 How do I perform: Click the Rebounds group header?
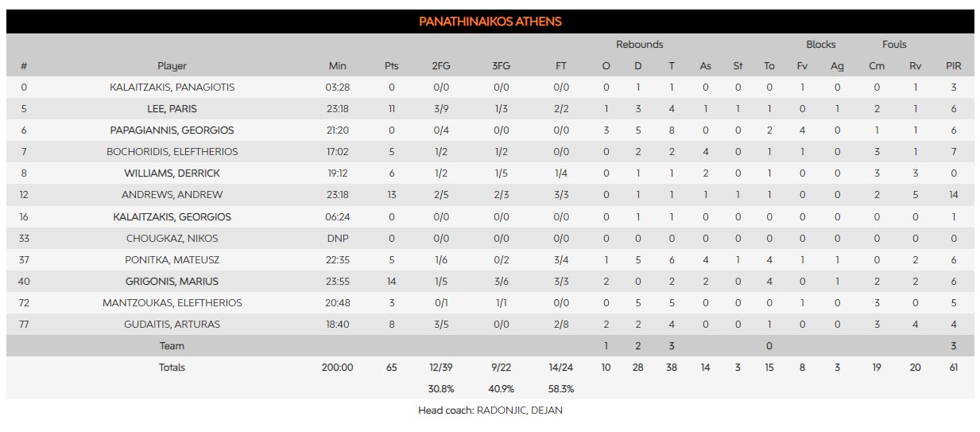click(x=639, y=45)
